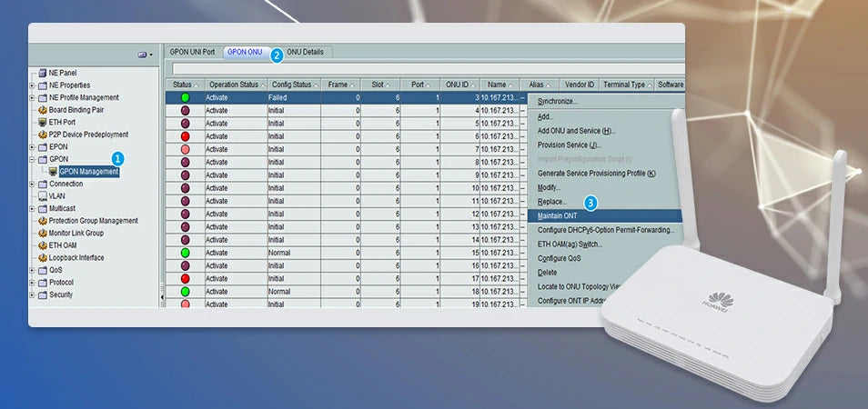Select Synchronize... in the context menu
Screen dimensions: 868x409
[x=557, y=101]
